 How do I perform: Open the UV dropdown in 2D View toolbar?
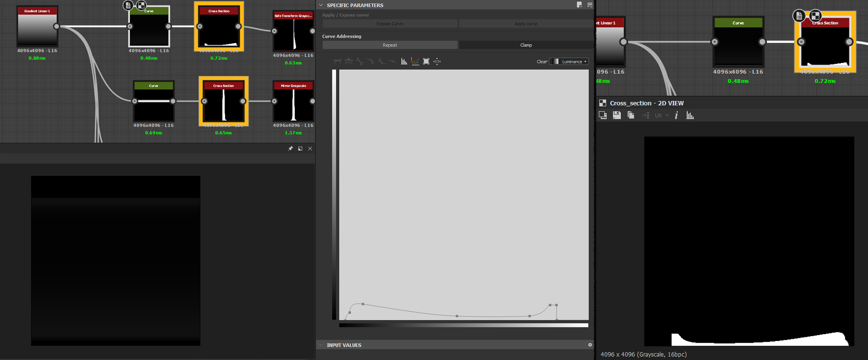662,116
